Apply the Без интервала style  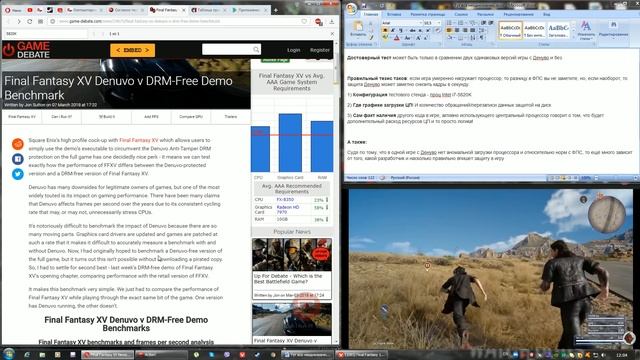[534, 30]
